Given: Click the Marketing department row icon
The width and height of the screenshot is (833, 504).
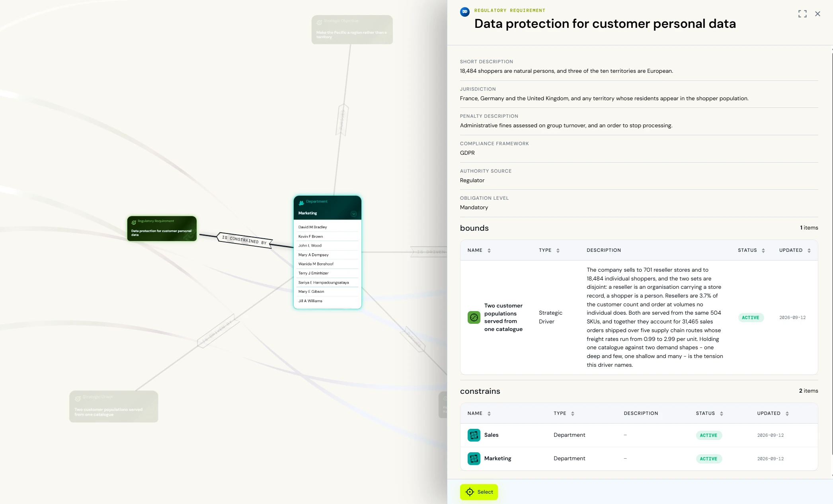Looking at the screenshot, I should point(474,459).
